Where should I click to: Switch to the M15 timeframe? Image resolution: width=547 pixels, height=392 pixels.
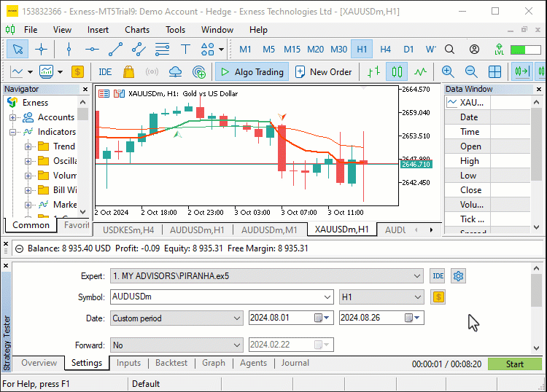pyautogui.click(x=292, y=49)
